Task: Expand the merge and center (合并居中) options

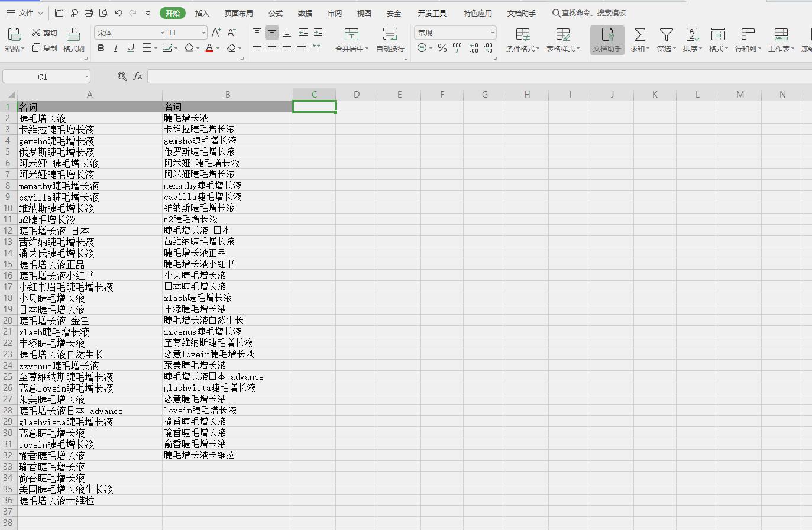Action: [x=367, y=49]
